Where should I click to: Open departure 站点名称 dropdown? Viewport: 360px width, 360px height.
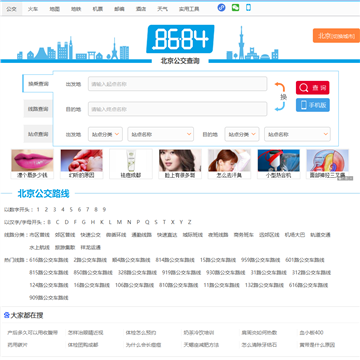tap(161, 134)
